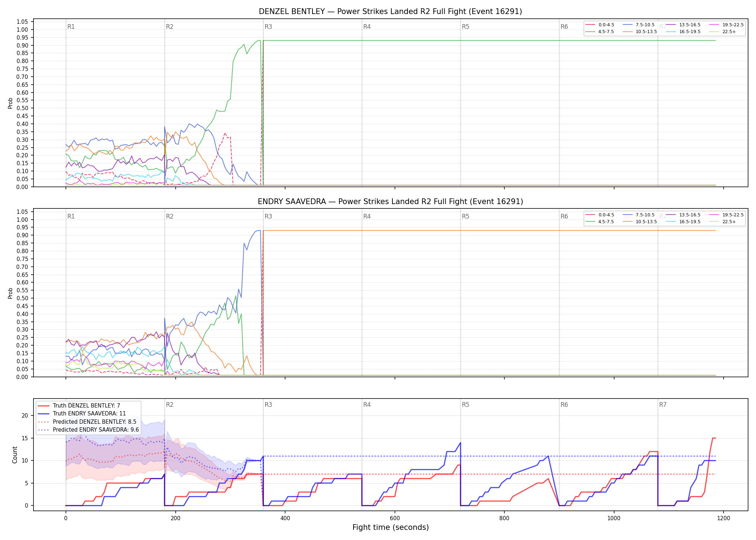Click the Fight time (seconds) axis label
Screen dimensions: 756x540
[391, 527]
